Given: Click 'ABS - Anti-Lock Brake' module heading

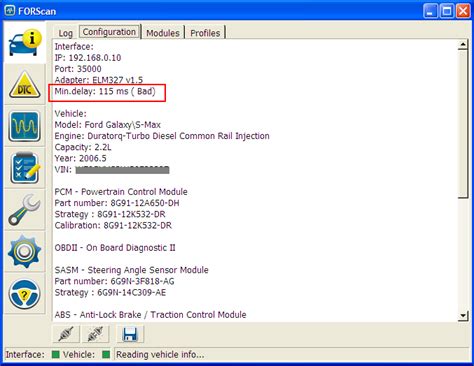Looking at the screenshot, I should tap(150, 315).
